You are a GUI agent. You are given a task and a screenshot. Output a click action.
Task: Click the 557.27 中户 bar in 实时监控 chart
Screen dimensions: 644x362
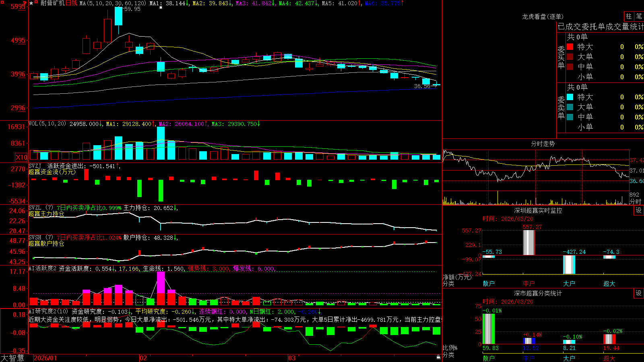tap(529, 243)
